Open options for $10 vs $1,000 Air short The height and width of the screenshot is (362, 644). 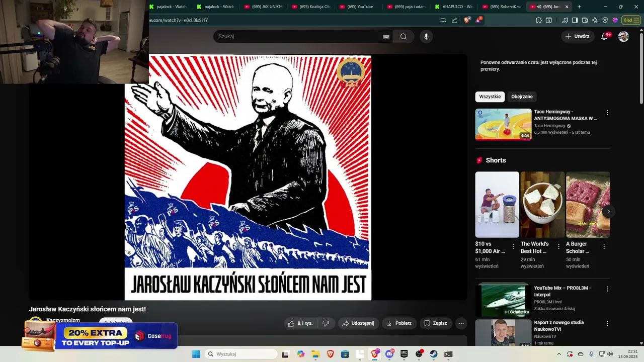coord(513,246)
